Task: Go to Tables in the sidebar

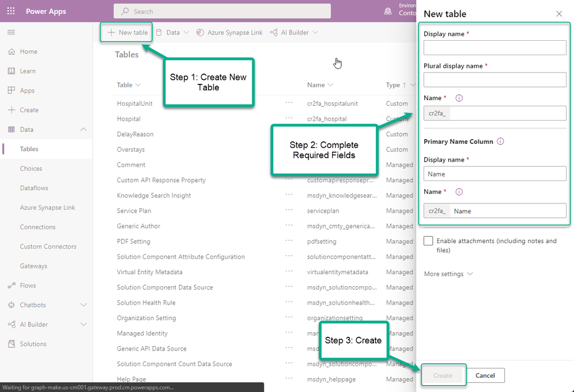Action: coord(29,149)
